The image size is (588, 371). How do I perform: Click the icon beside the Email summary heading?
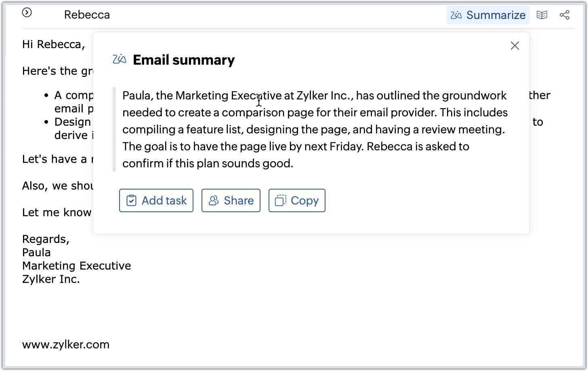(x=119, y=59)
